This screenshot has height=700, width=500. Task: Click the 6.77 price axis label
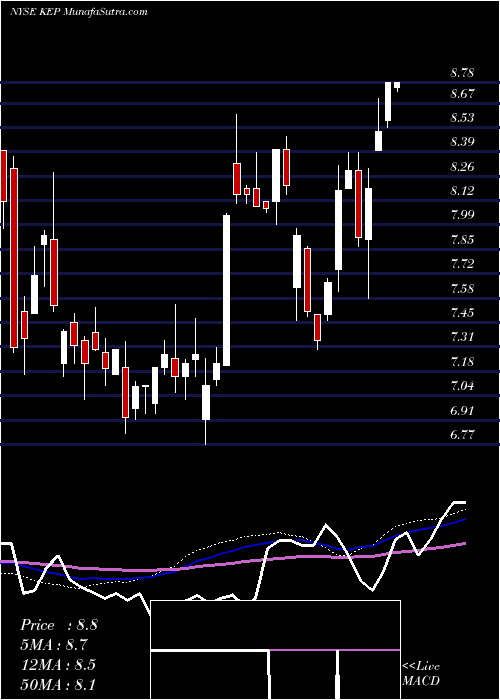click(462, 434)
